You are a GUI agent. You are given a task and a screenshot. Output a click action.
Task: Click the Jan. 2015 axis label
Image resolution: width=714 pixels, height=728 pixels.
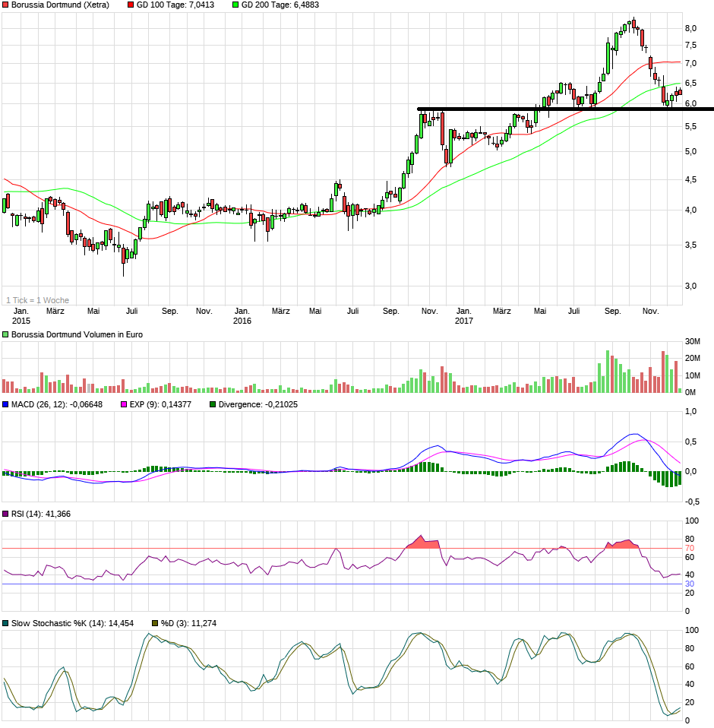(21, 315)
